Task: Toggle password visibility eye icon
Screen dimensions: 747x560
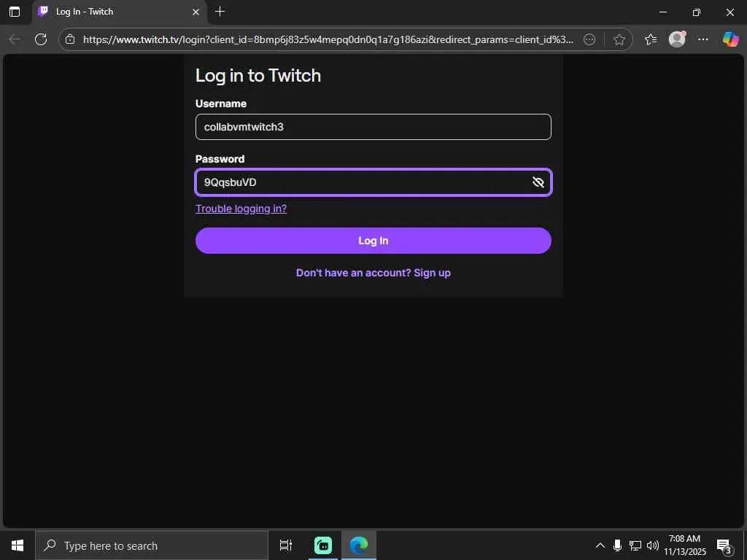Action: click(538, 182)
